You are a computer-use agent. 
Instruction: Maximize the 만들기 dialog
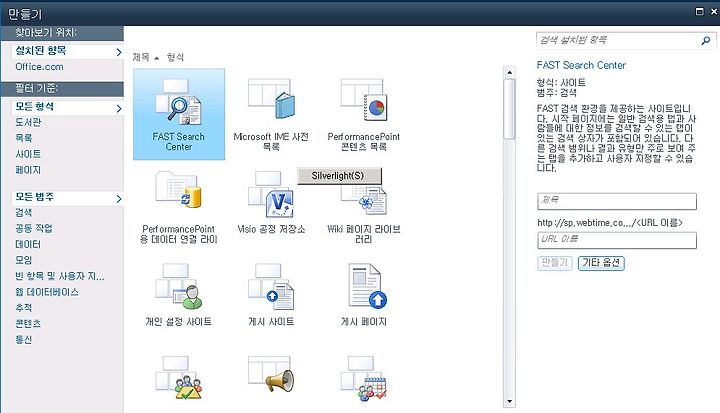tap(699, 11)
